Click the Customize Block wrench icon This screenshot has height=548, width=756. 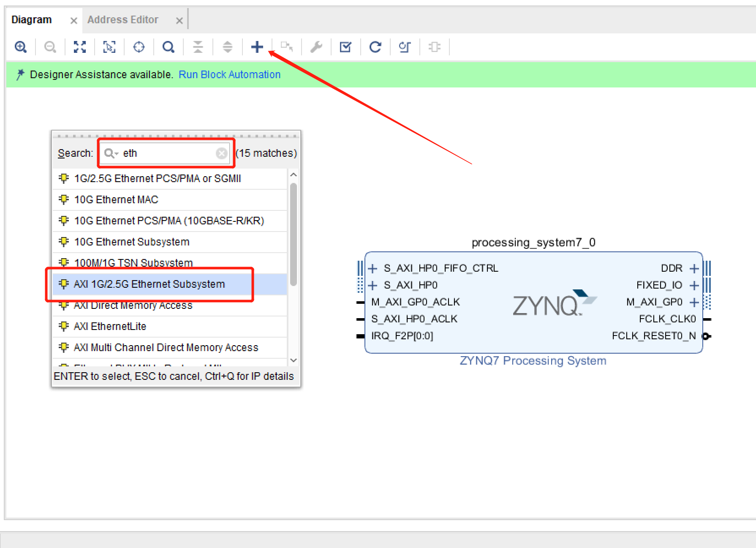coord(316,47)
